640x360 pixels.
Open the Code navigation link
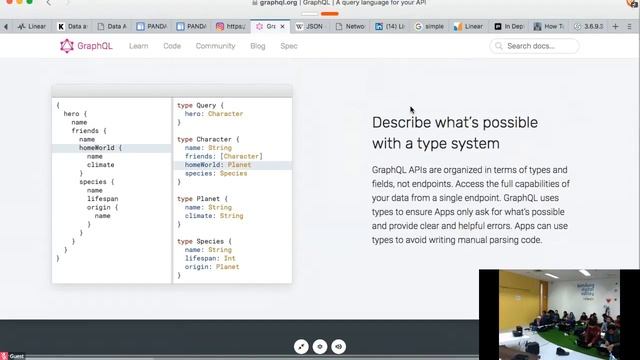coord(172,46)
